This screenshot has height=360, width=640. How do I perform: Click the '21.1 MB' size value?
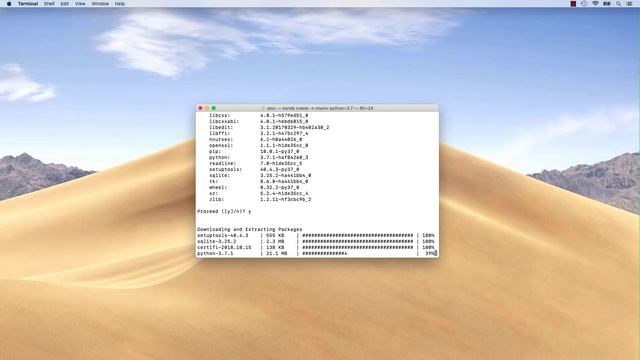click(276, 253)
